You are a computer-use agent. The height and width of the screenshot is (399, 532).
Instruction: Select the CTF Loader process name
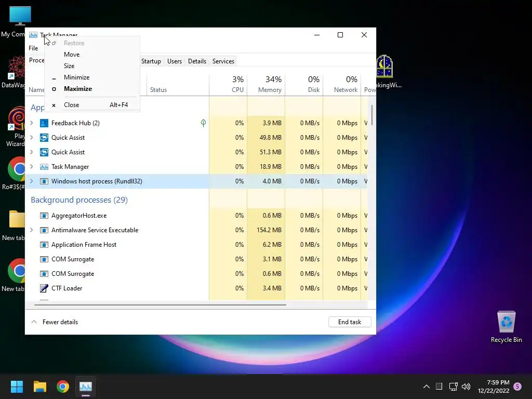click(67, 288)
